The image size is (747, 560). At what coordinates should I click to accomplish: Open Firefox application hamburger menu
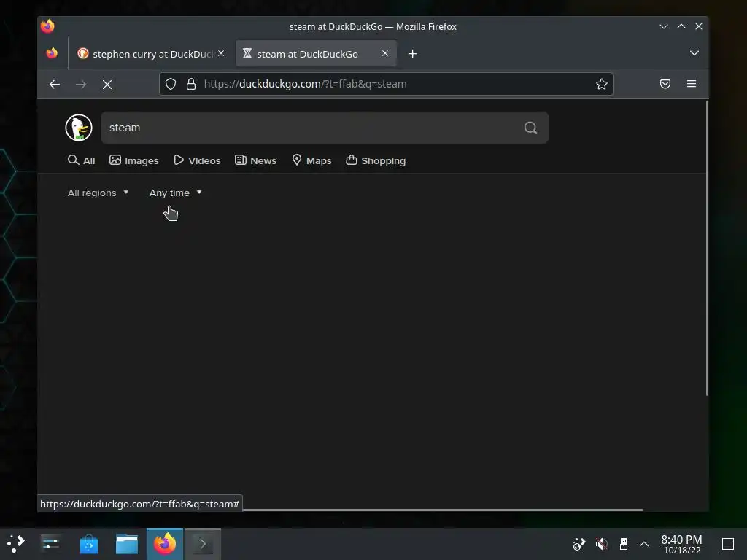692,85
